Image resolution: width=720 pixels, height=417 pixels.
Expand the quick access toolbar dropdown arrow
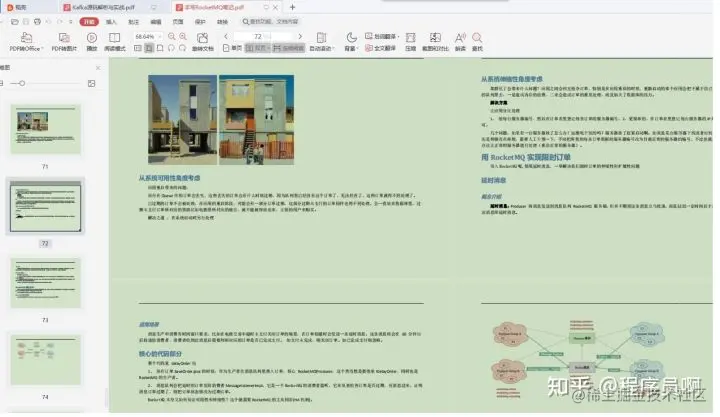(71, 22)
